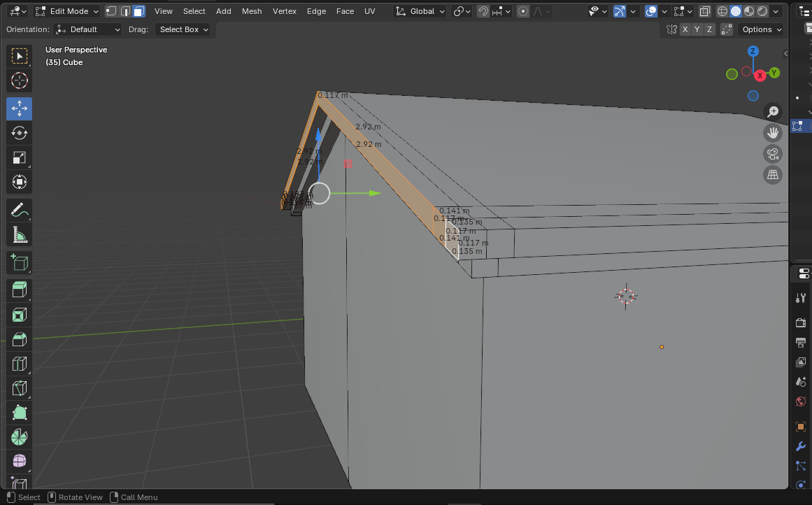This screenshot has width=812, height=505.
Task: Select the Spin tool
Action: point(19,437)
